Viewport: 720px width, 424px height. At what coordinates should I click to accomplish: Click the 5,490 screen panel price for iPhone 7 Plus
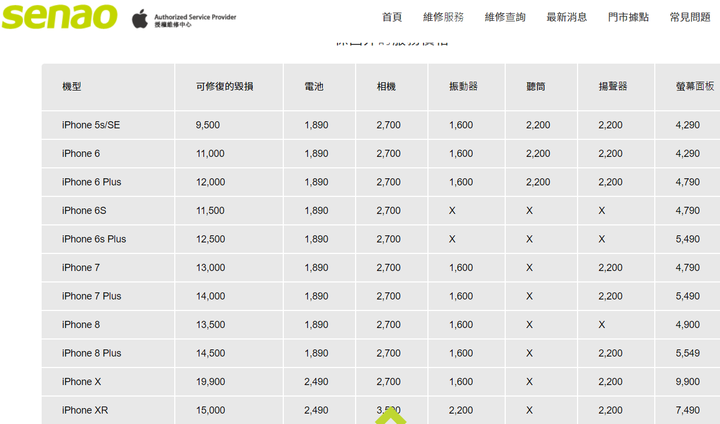[687, 296]
